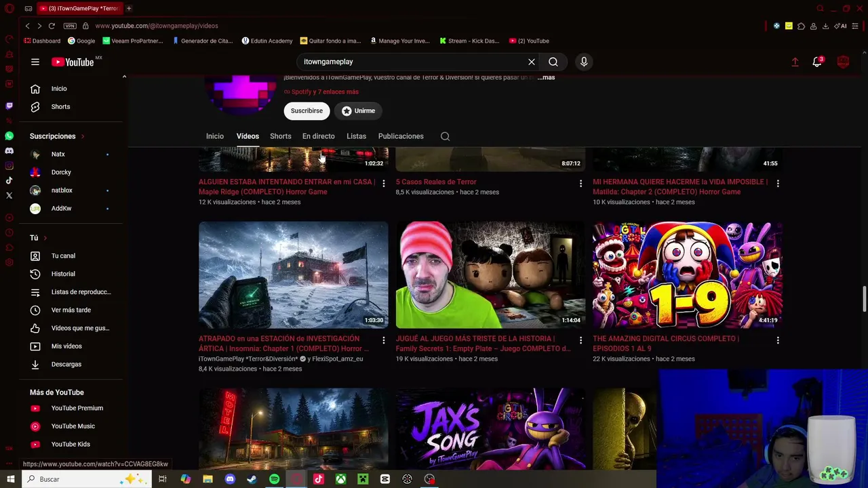The image size is (868, 488).
Task: Start voice search with the microphone
Action: pos(584,62)
